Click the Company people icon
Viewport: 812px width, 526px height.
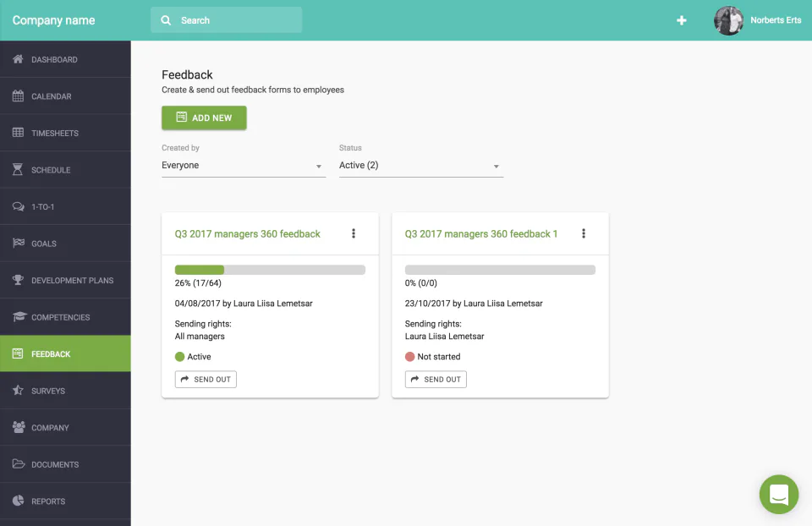click(19, 427)
